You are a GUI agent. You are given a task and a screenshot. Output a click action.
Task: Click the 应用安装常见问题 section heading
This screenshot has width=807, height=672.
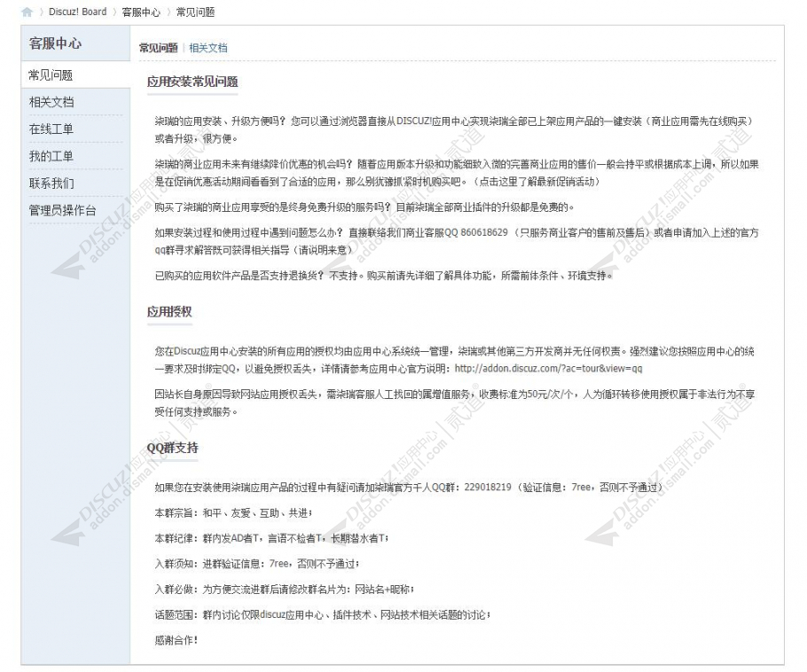click(x=192, y=82)
